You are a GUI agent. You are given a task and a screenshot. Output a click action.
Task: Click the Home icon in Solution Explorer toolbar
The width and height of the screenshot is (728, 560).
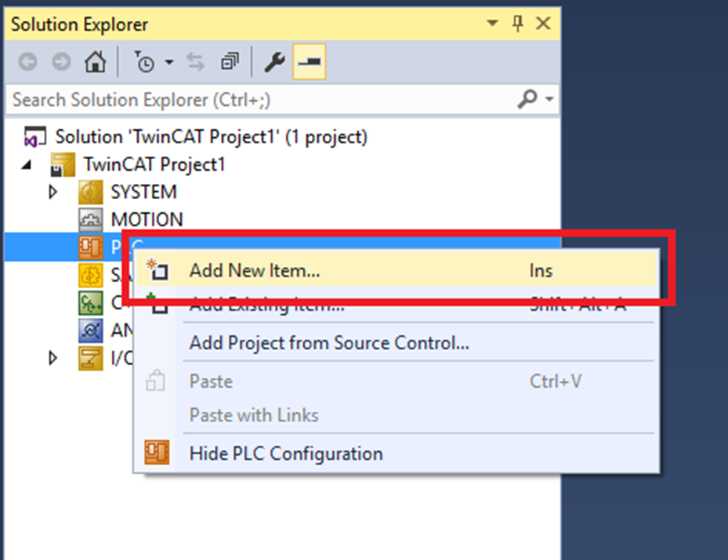(95, 63)
